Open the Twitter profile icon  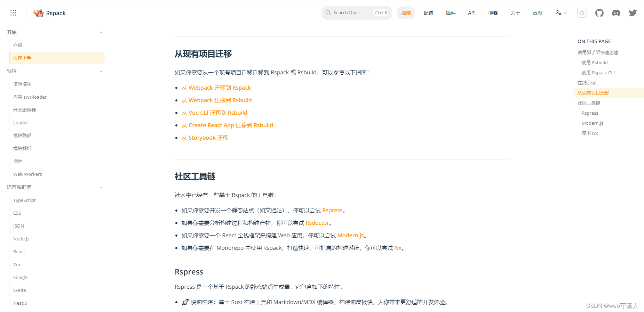(x=633, y=13)
